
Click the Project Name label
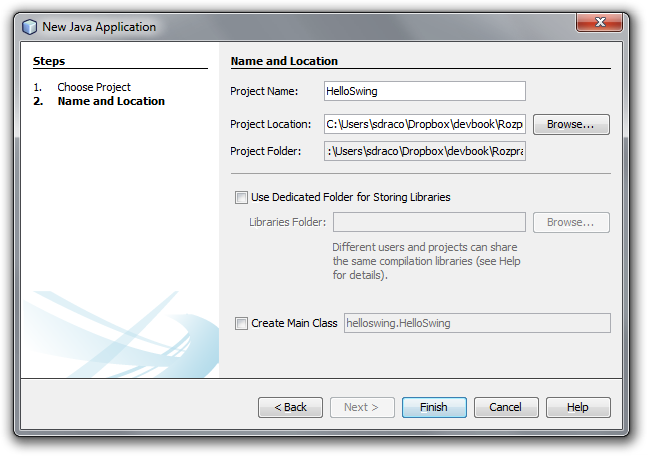pos(264,91)
